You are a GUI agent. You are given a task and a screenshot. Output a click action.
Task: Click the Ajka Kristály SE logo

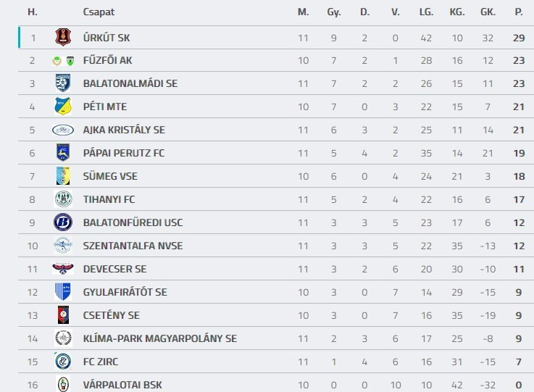point(63,130)
